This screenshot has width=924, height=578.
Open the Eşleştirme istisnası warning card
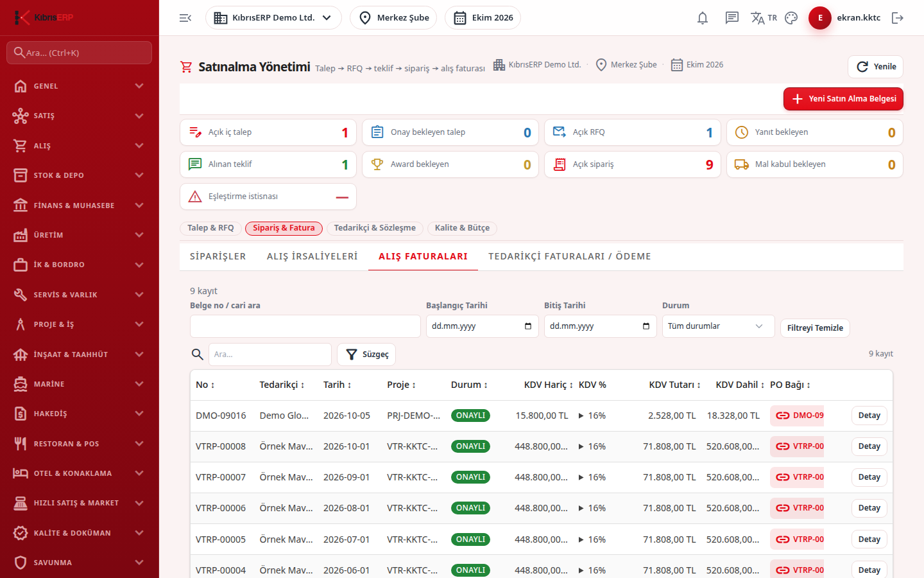[268, 197]
